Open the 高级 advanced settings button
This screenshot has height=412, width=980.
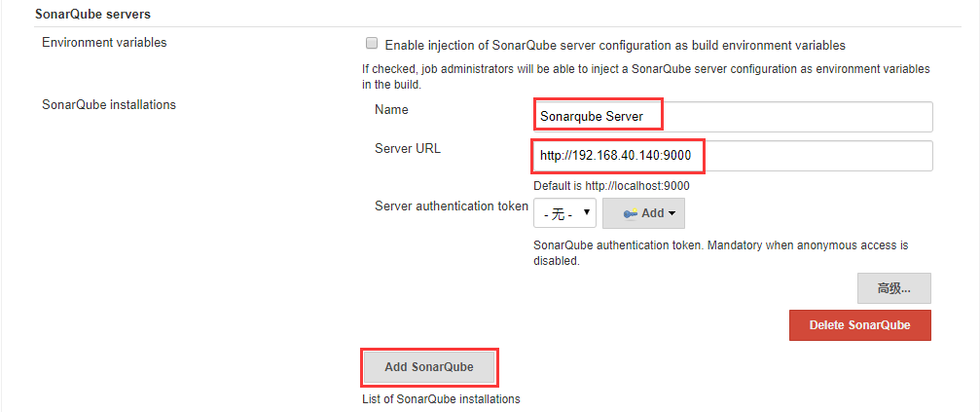pyautogui.click(x=893, y=288)
